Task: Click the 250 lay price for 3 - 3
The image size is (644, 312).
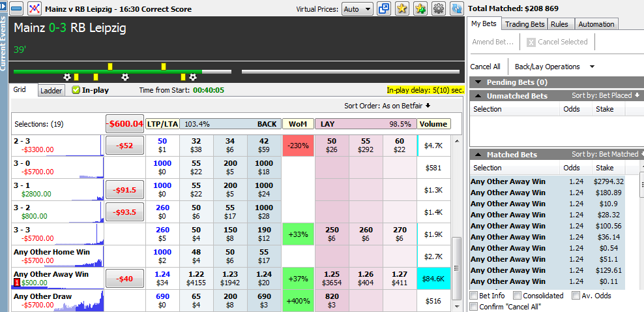Action: click(x=331, y=234)
